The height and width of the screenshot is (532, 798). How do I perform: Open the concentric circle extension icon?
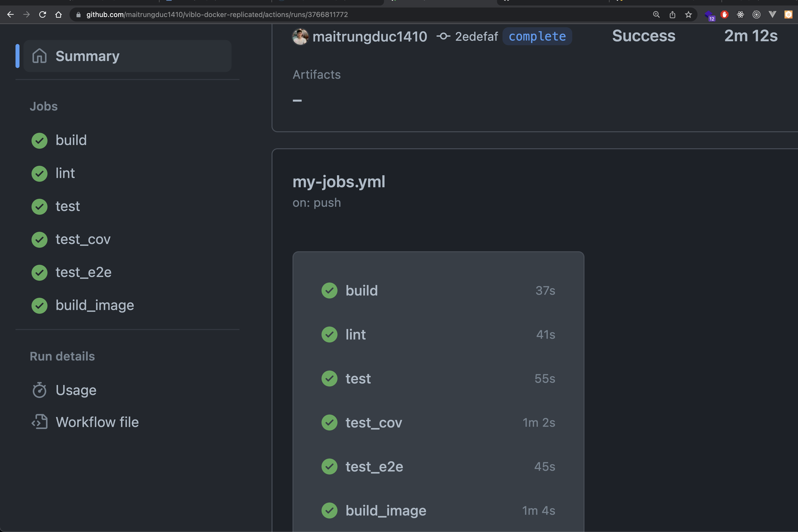(756, 14)
